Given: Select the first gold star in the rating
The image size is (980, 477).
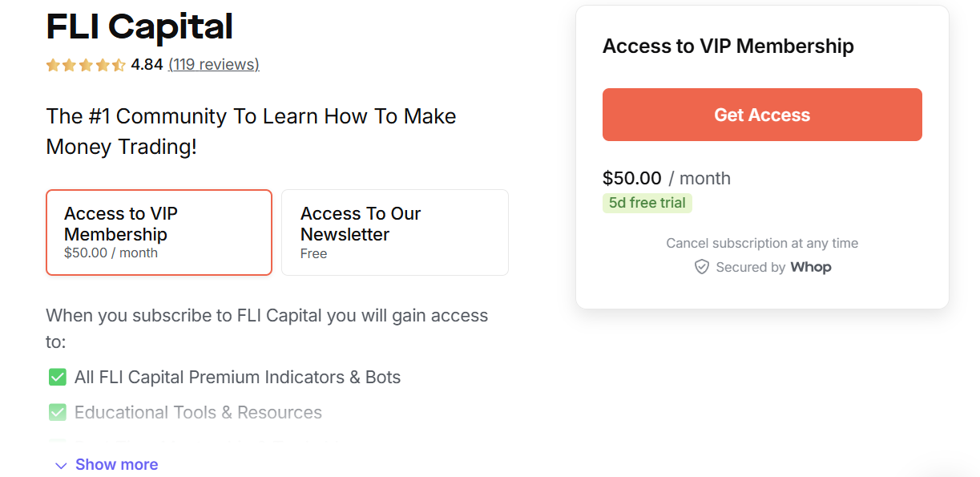Looking at the screenshot, I should [x=53, y=64].
